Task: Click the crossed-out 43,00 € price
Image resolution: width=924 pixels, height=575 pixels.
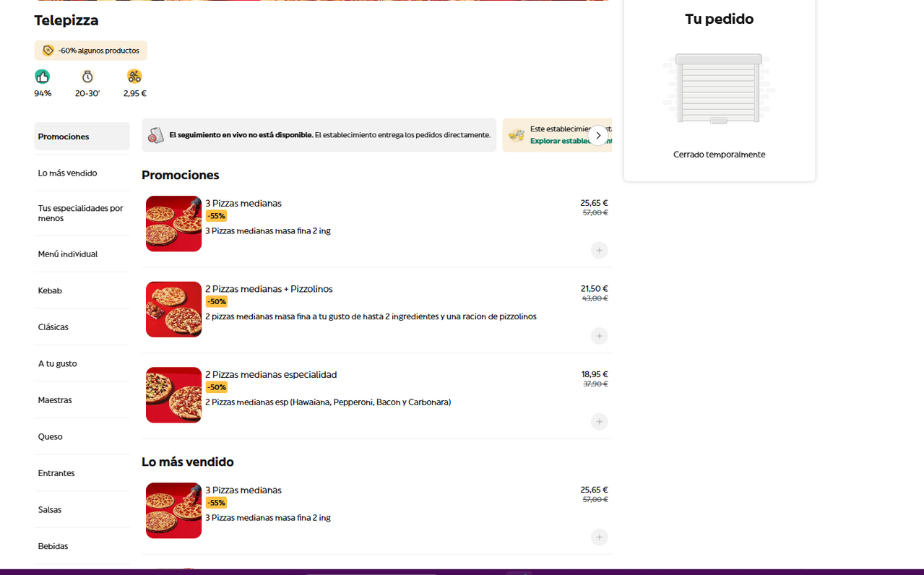Action: [595, 298]
